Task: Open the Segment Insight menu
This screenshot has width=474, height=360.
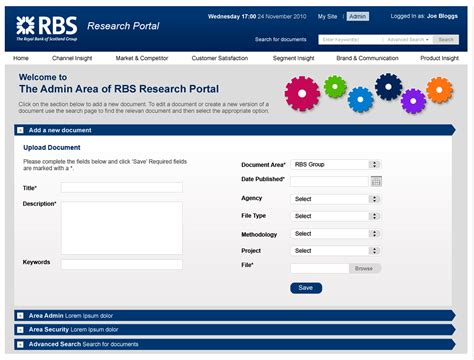Action: point(293,58)
